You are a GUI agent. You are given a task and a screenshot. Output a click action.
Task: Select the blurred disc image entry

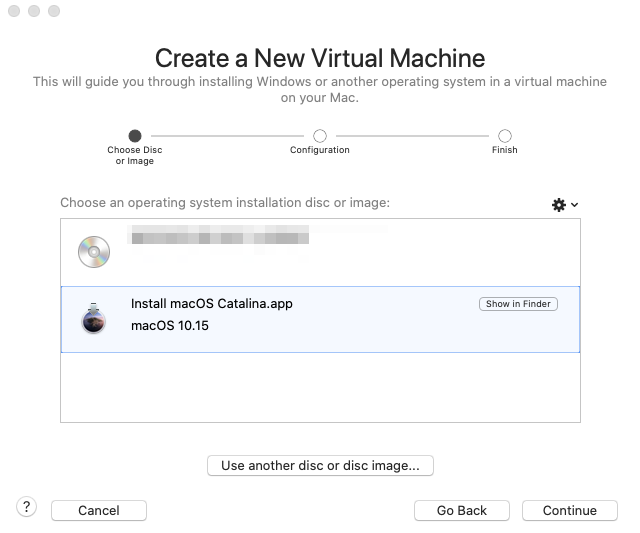(320, 252)
